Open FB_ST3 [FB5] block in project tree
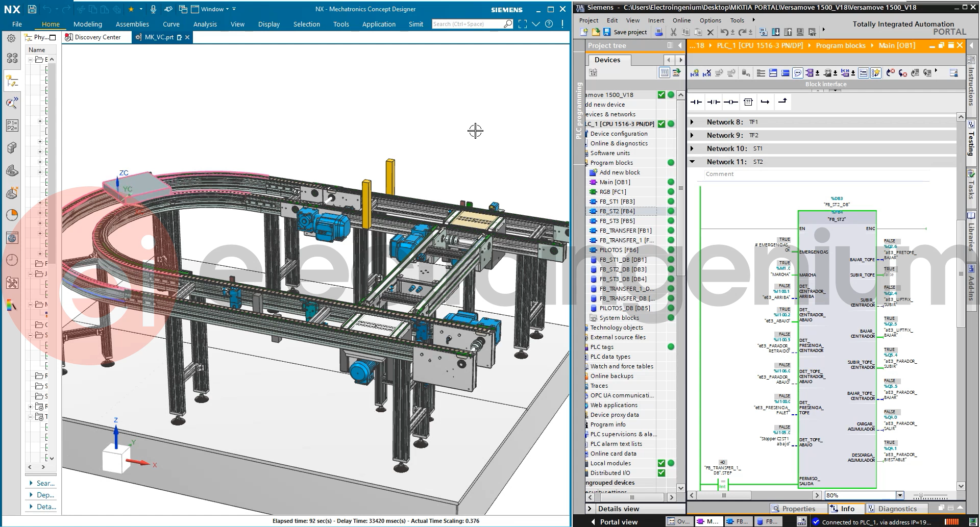This screenshot has width=980, height=527. (617, 221)
